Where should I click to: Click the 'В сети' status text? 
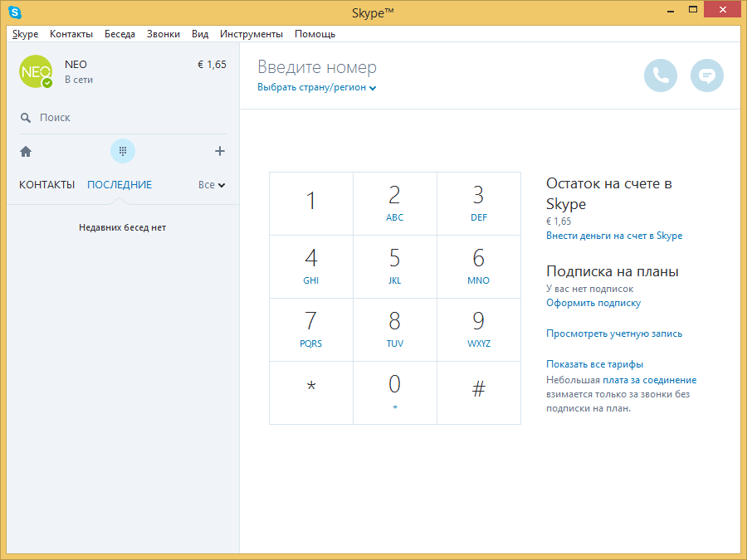click(x=79, y=80)
